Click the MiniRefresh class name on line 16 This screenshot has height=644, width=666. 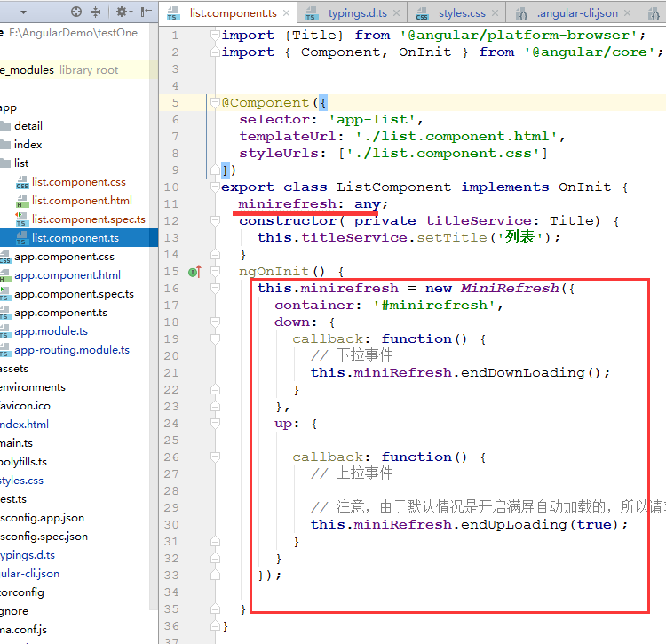click(510, 288)
